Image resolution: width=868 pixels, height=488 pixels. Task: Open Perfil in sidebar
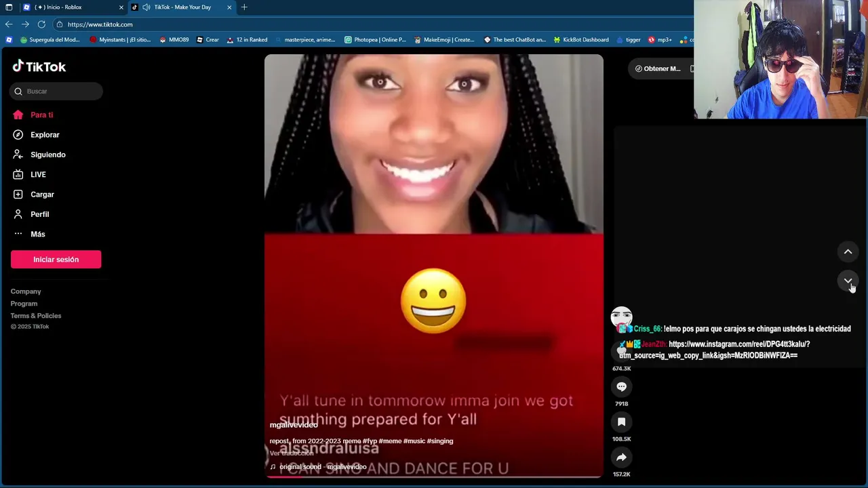pyautogui.click(x=31, y=214)
